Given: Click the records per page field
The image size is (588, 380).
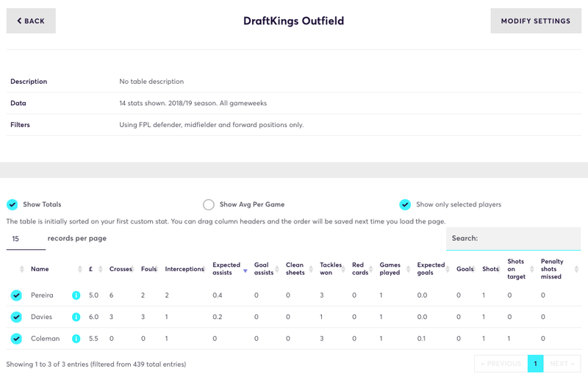Looking at the screenshot, I should point(26,239).
